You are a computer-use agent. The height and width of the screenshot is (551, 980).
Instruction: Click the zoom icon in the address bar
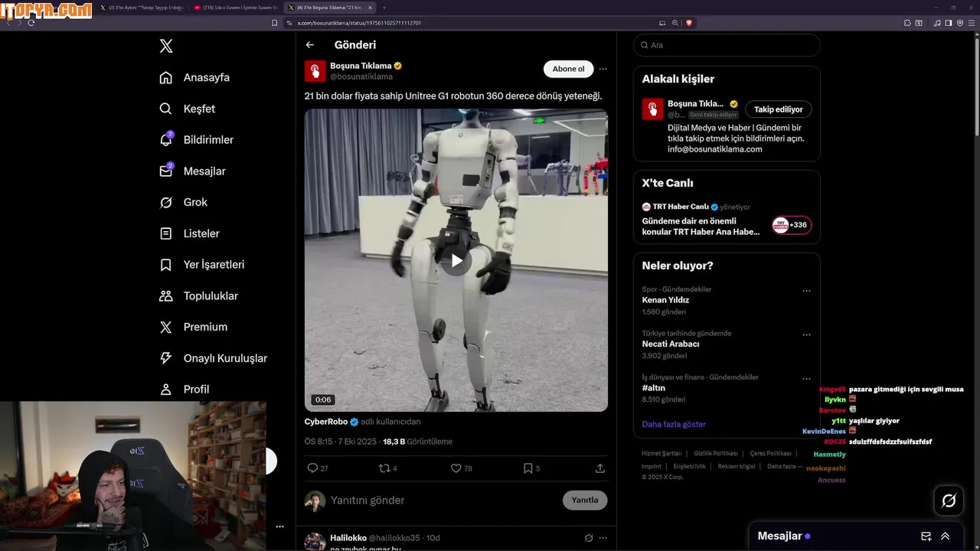point(675,23)
